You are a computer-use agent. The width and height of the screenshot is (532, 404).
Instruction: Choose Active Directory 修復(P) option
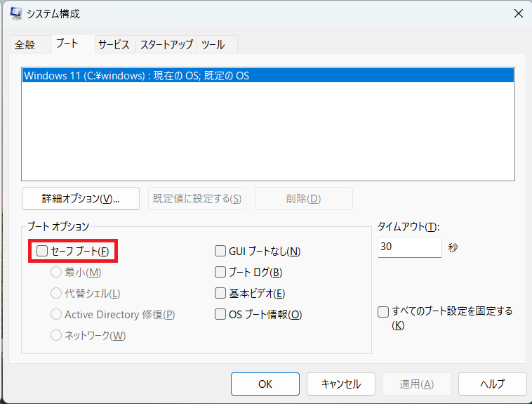(56, 314)
